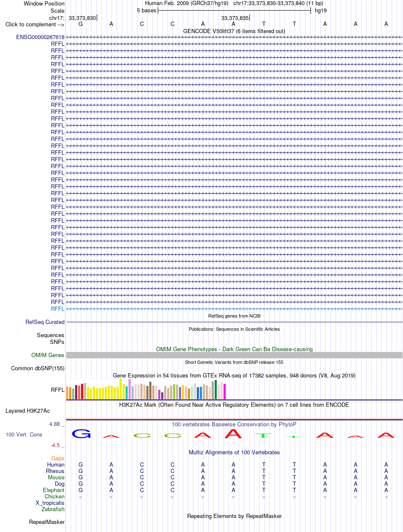The width and height of the screenshot is (403, 532).
Task: Click the first orange GTEx expression bar
Action: [x=67, y=393]
